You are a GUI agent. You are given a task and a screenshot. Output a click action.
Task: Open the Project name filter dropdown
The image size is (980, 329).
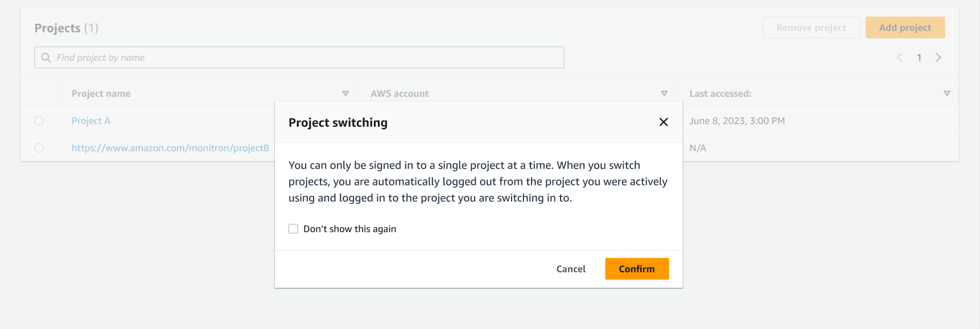[x=345, y=93]
